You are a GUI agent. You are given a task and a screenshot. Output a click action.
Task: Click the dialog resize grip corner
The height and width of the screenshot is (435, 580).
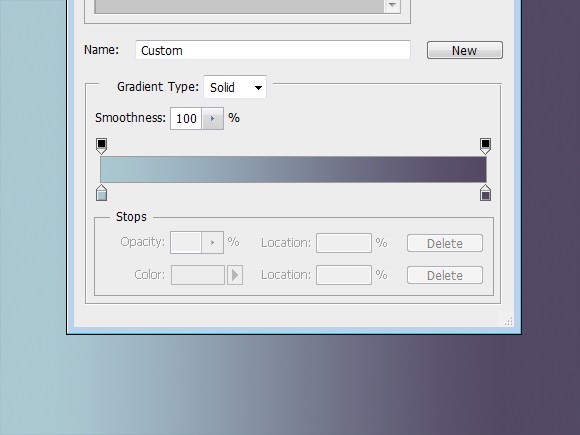[x=508, y=321]
